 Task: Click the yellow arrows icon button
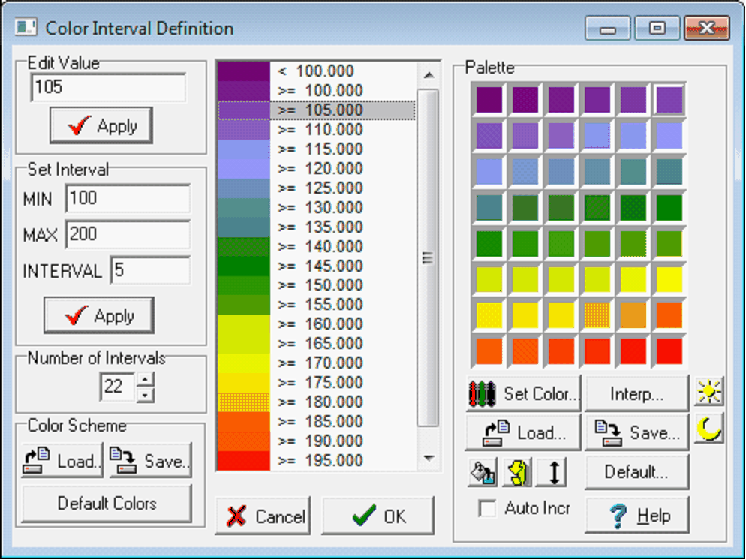point(516,472)
